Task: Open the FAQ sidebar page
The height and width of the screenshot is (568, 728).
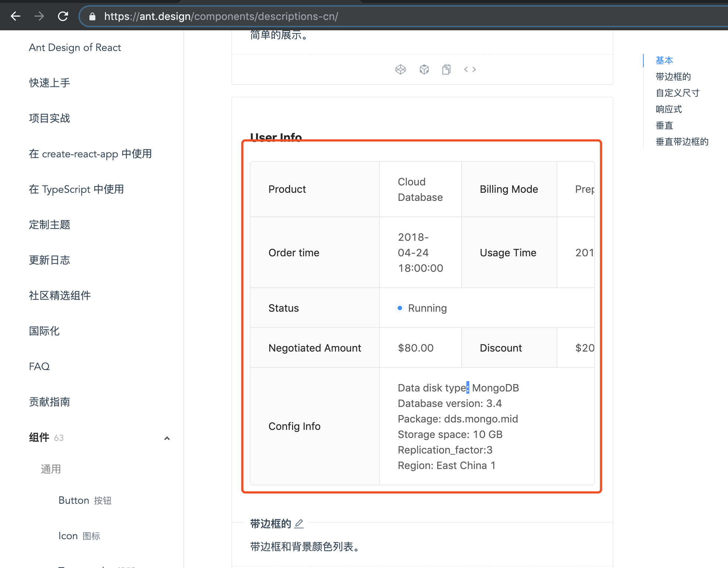Action: click(x=39, y=366)
